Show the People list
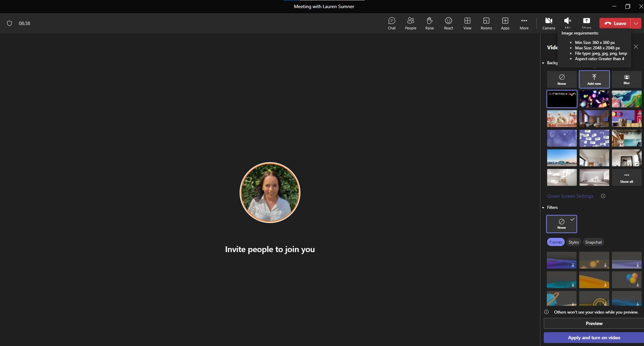The image size is (644, 346). [410, 23]
